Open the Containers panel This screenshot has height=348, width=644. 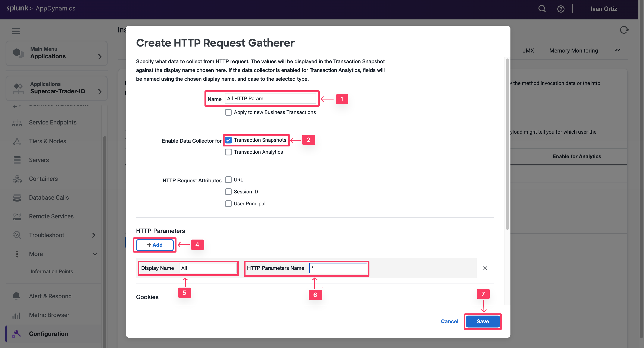(x=17, y=179)
